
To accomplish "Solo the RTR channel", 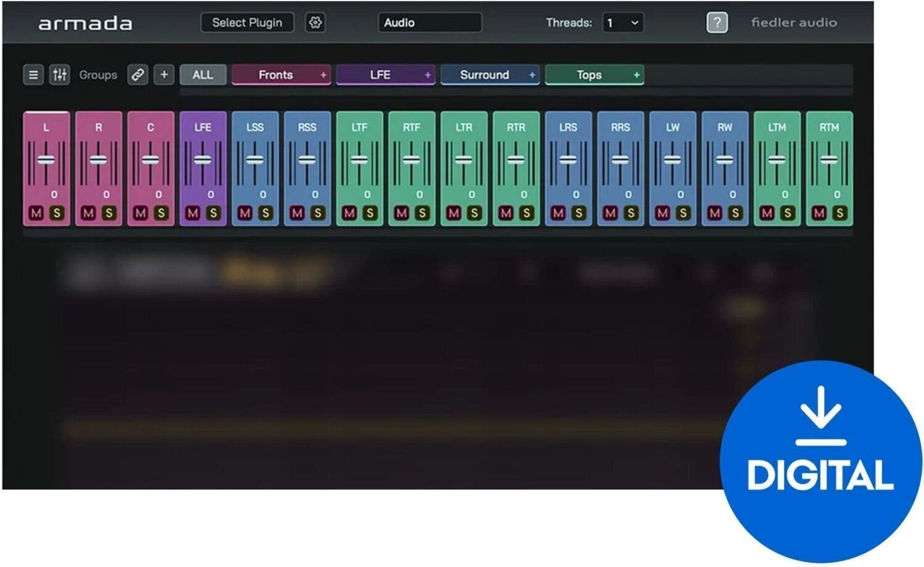I will pos(527,213).
